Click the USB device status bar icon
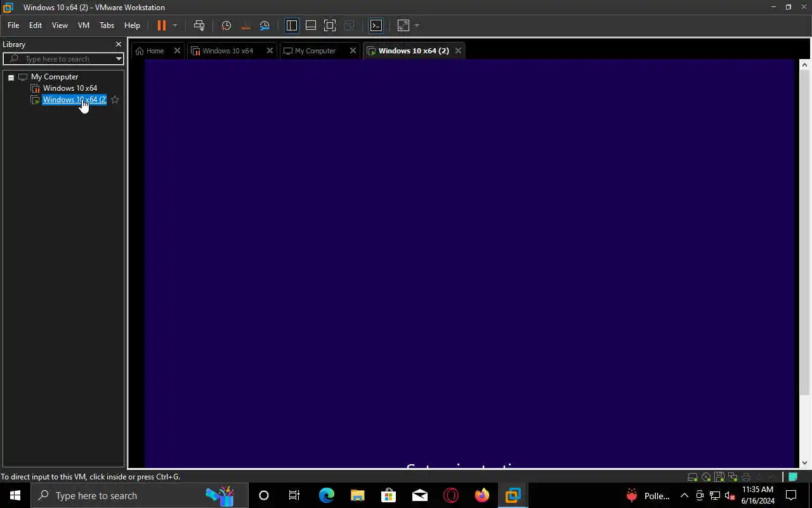This screenshot has width=812, height=508. click(x=772, y=477)
